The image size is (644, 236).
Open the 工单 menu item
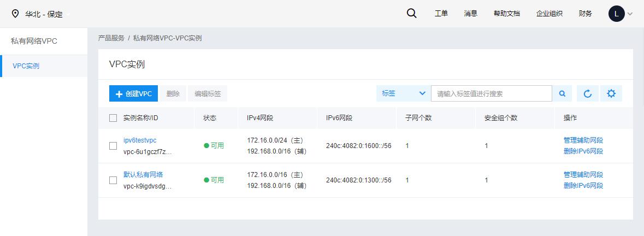tap(441, 14)
